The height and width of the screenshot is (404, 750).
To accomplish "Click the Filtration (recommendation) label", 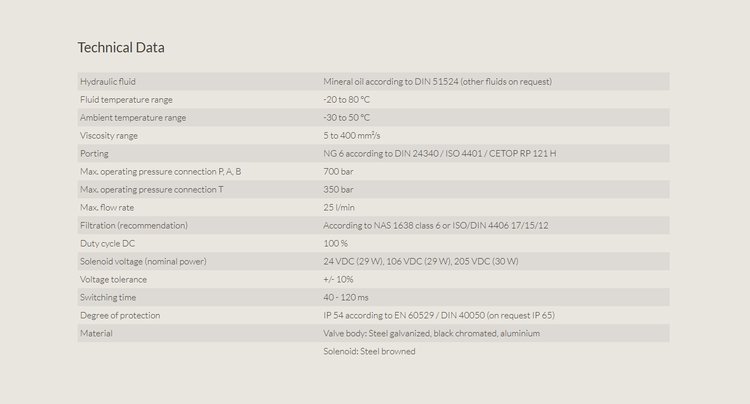I will point(134,225).
